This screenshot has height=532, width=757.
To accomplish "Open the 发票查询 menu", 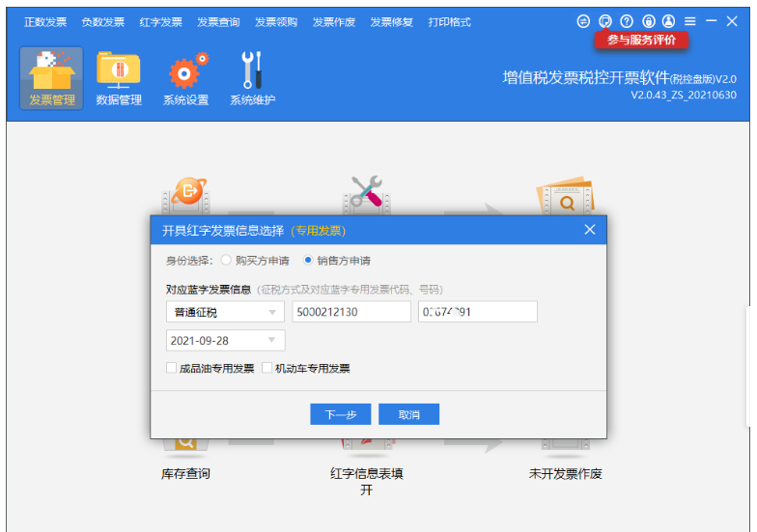I will (218, 22).
